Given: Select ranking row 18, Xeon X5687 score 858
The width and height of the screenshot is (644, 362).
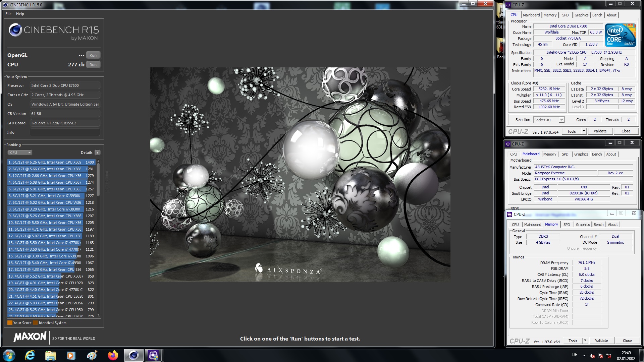Looking at the screenshot, I should click(x=52, y=276).
